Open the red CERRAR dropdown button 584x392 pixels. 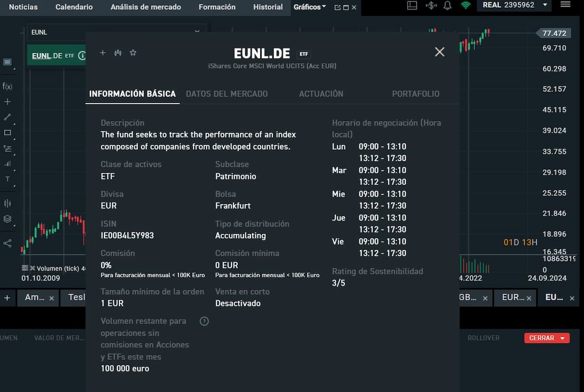point(547,338)
